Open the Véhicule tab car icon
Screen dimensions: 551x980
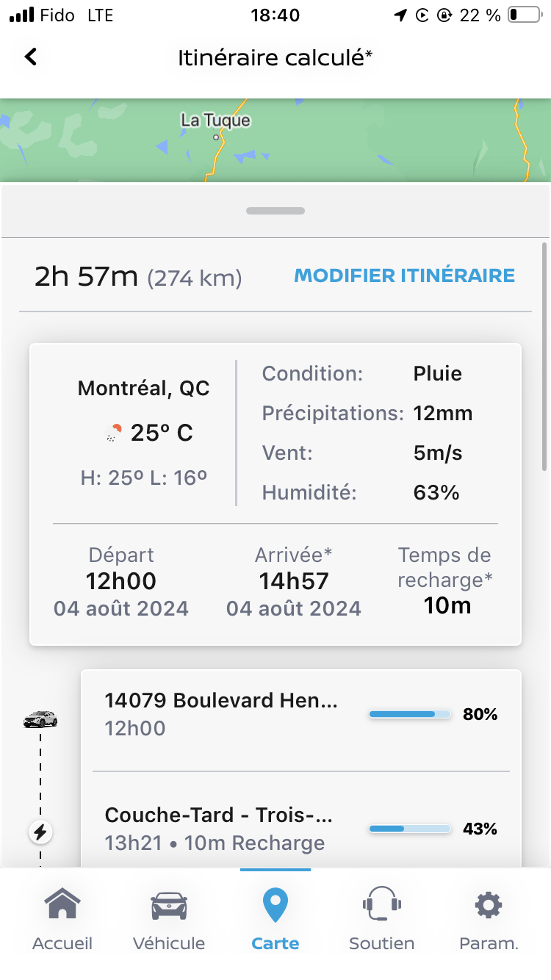pyautogui.click(x=169, y=905)
